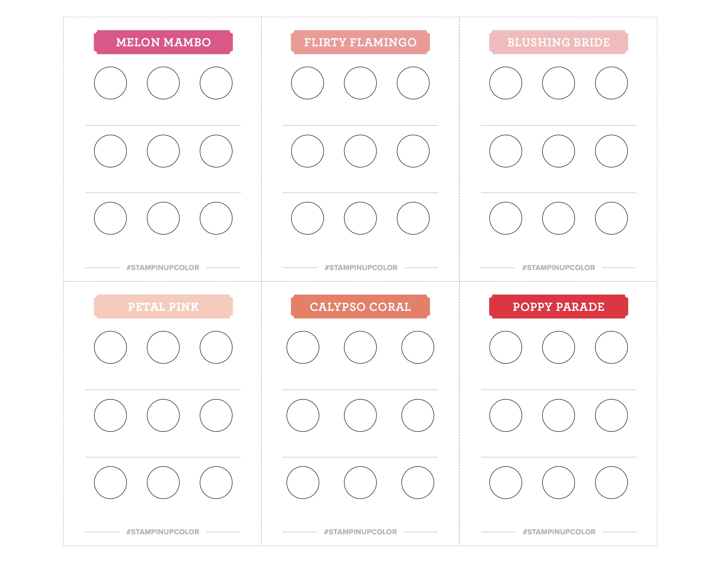Click the Calypso Coral color label
Screen dimensions: 728x563
coord(360,306)
